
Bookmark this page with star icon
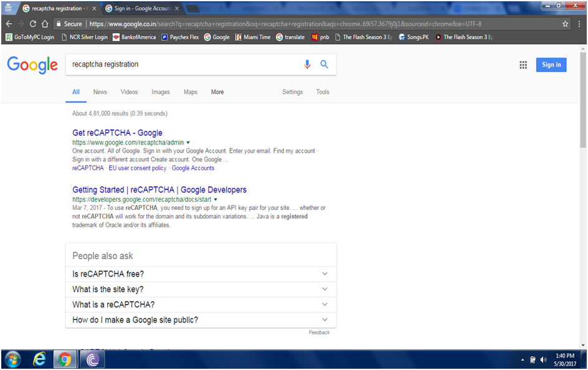[x=566, y=24]
